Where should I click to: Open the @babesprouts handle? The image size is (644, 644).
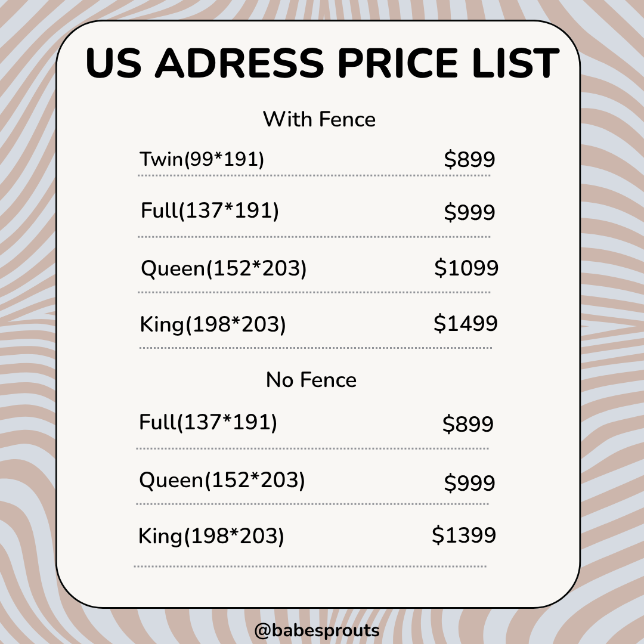click(317, 630)
